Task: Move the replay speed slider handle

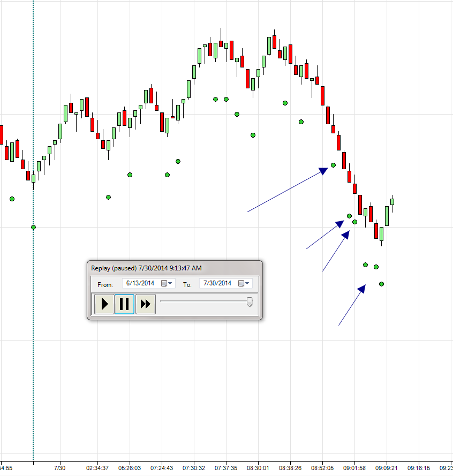Action: (250, 302)
